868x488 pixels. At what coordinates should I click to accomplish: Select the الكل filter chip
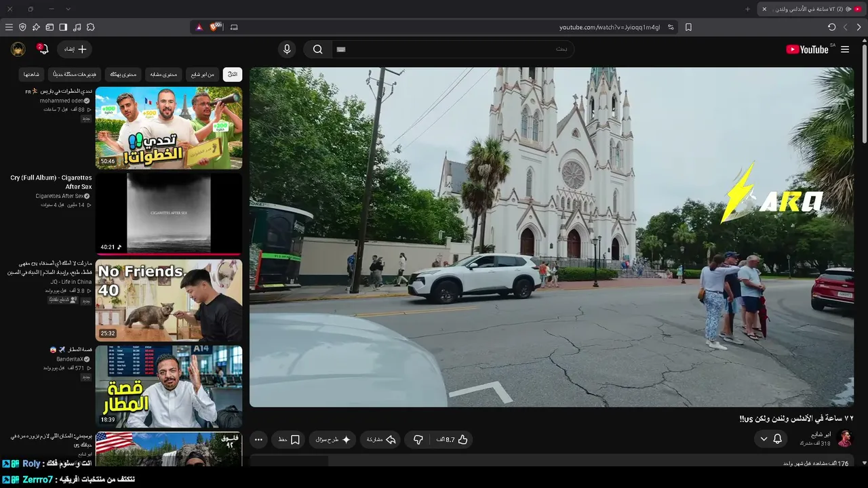pyautogui.click(x=233, y=74)
